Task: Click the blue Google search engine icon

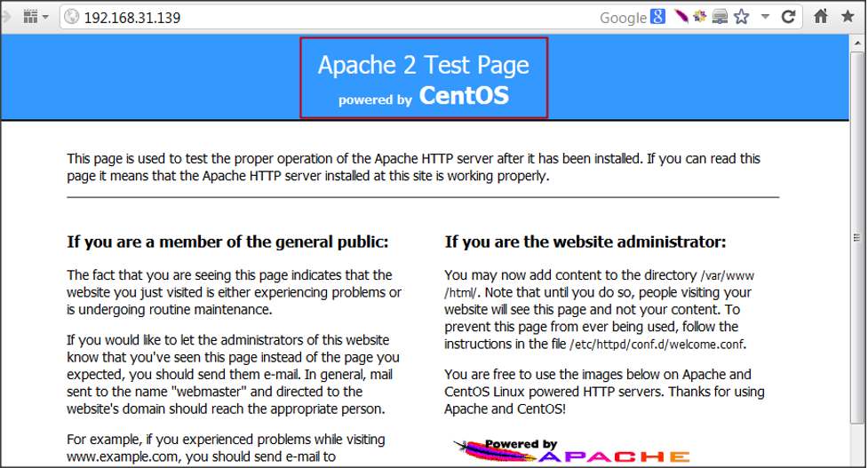Action: (657, 17)
